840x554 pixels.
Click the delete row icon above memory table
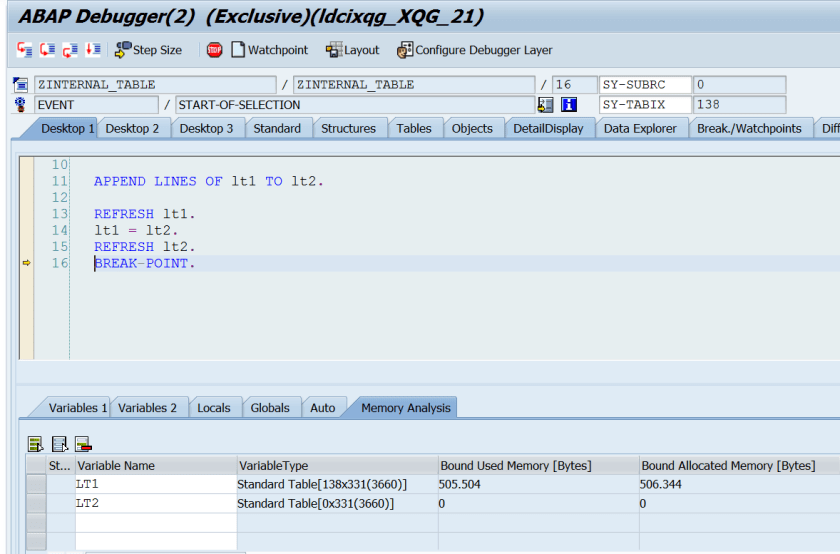pos(83,444)
